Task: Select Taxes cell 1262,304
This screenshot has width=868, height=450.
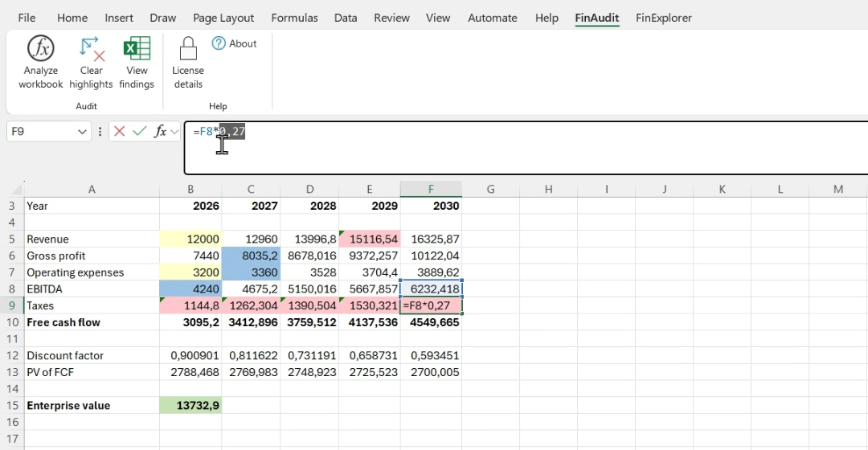Action: [251, 305]
